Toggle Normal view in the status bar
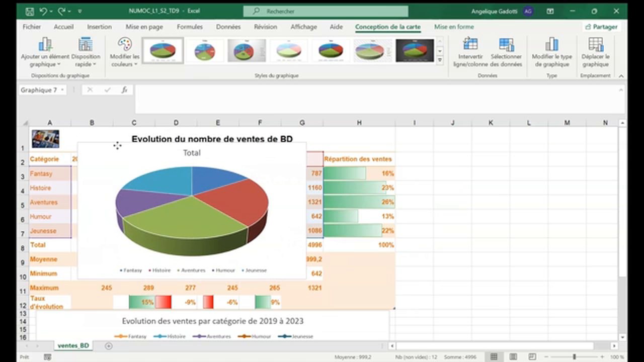The width and height of the screenshot is (644, 362). tap(494, 356)
